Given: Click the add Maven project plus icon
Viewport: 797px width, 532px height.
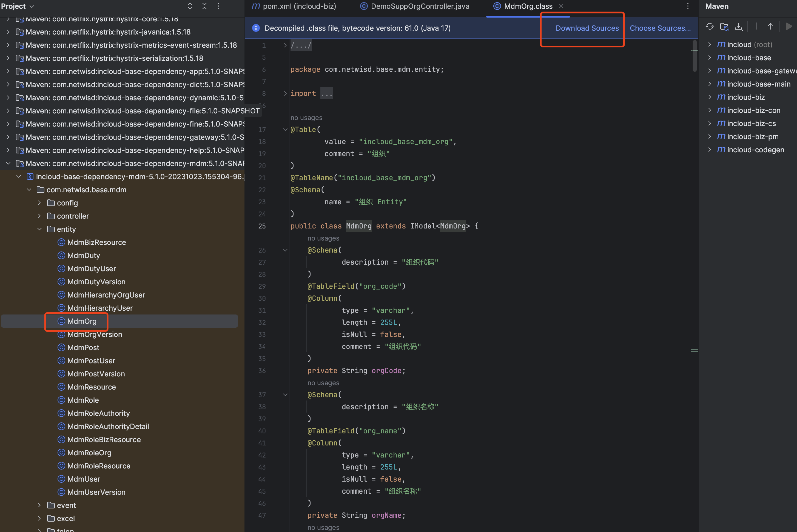Looking at the screenshot, I should pyautogui.click(x=756, y=27).
